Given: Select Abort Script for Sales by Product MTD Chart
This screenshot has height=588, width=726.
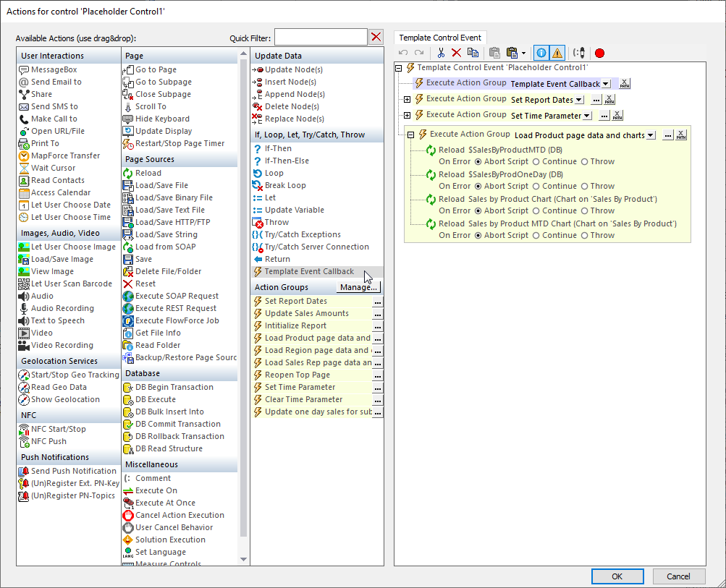Looking at the screenshot, I should pos(478,236).
